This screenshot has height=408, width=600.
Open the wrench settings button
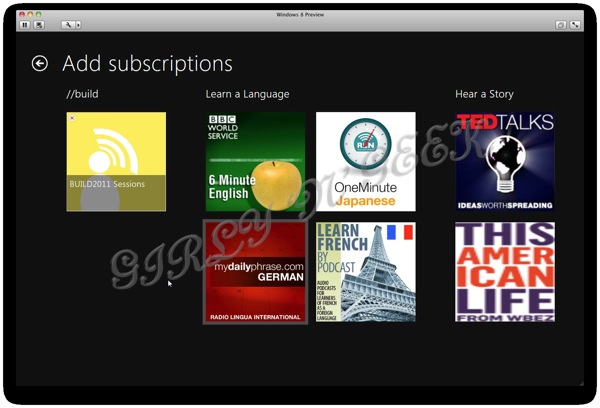coord(68,25)
